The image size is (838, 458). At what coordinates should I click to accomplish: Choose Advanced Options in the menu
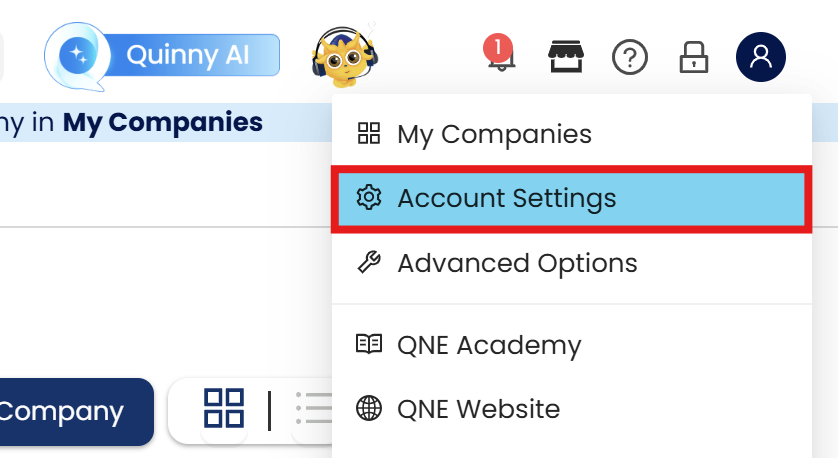pyautogui.click(x=517, y=263)
